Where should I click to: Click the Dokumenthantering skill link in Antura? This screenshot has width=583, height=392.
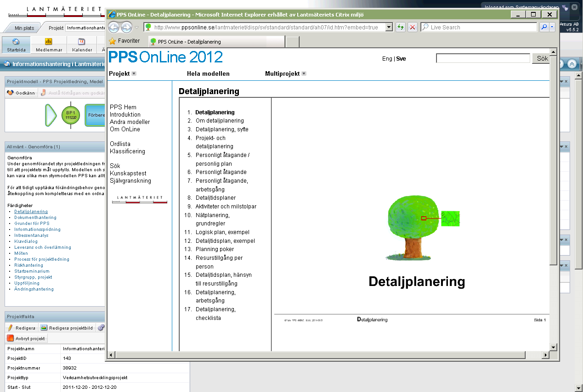(35, 218)
